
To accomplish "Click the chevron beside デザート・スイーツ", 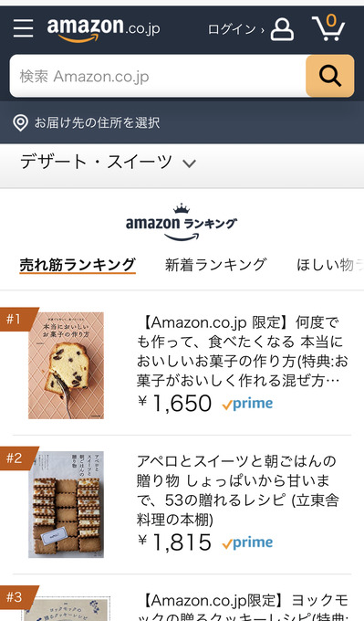I will [190, 163].
